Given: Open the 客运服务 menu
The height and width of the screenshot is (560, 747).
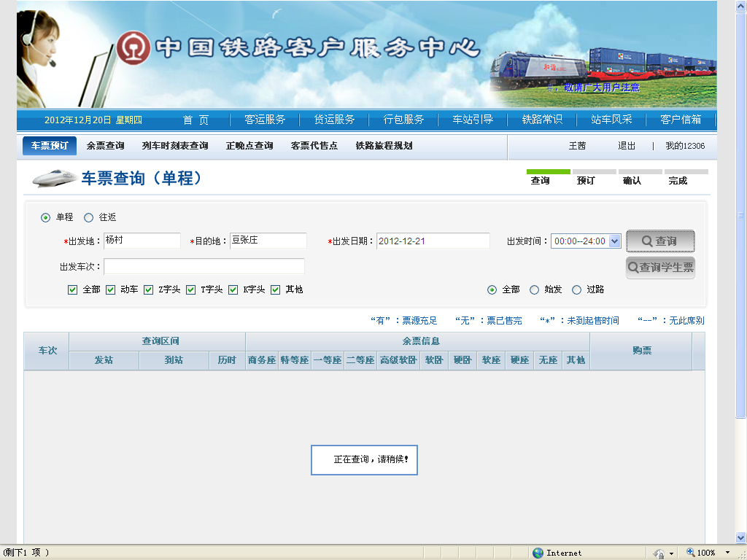Looking at the screenshot, I should (x=265, y=120).
